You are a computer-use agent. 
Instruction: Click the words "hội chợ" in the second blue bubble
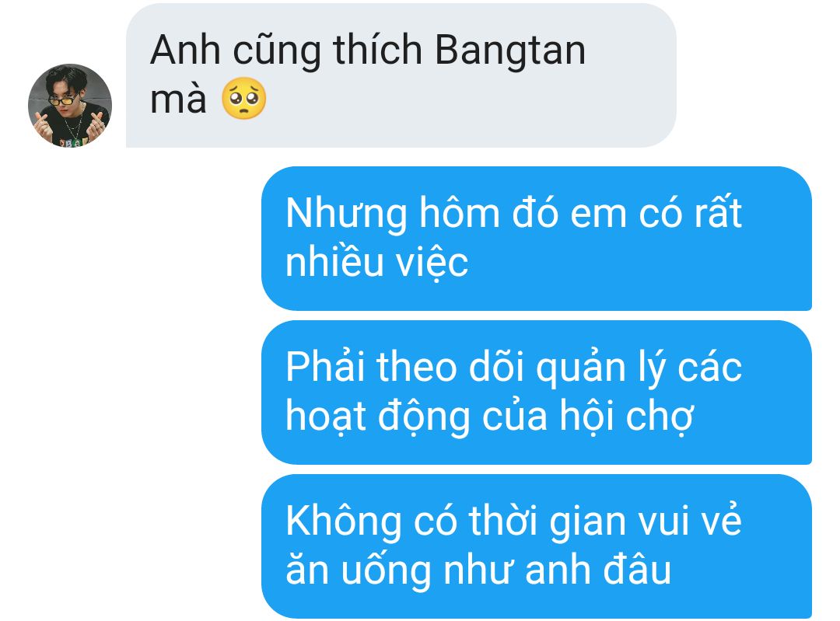point(627,417)
